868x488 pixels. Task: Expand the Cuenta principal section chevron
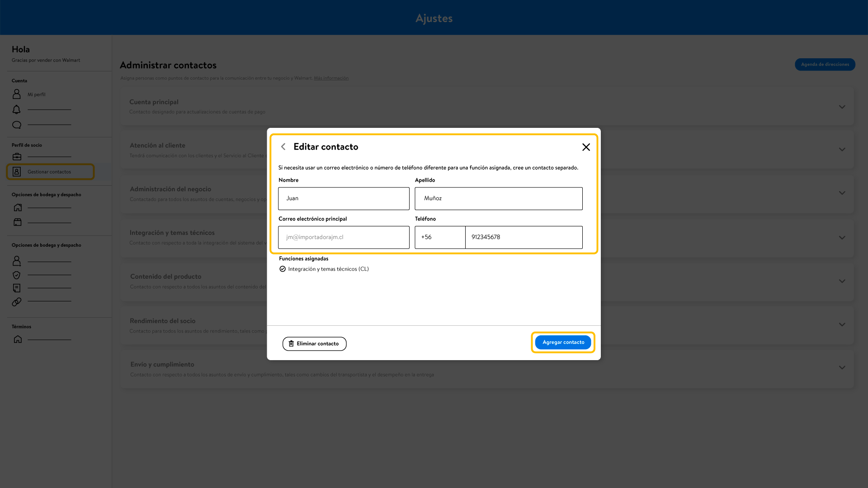pyautogui.click(x=842, y=107)
